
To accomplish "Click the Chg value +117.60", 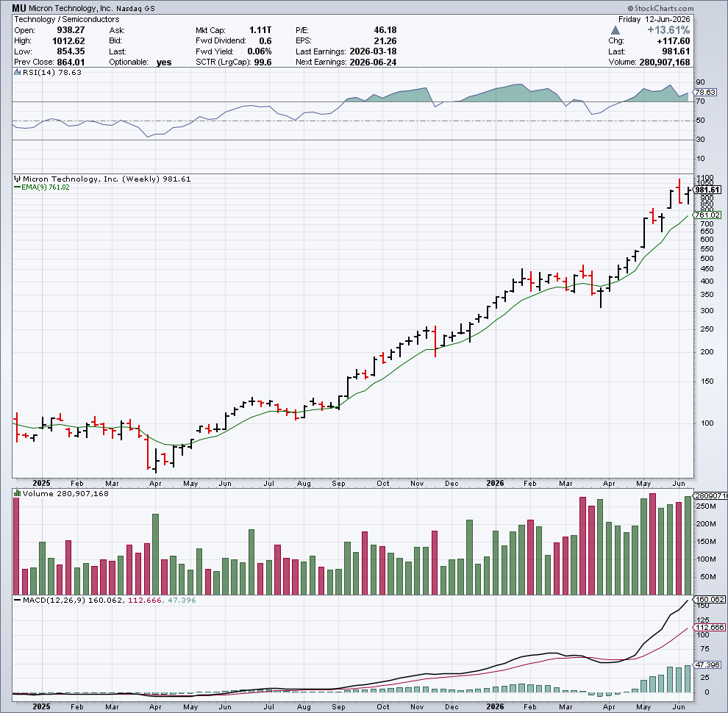I will 673,41.
